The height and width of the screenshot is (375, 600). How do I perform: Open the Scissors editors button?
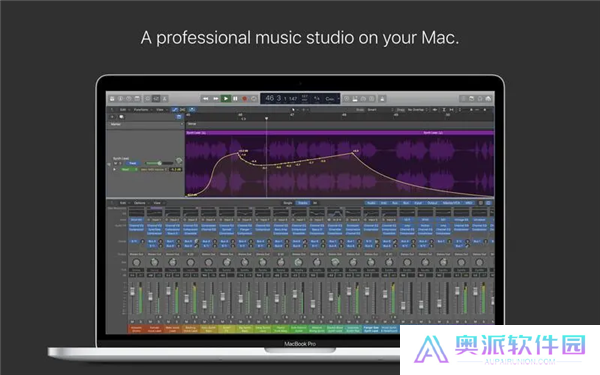click(165, 99)
